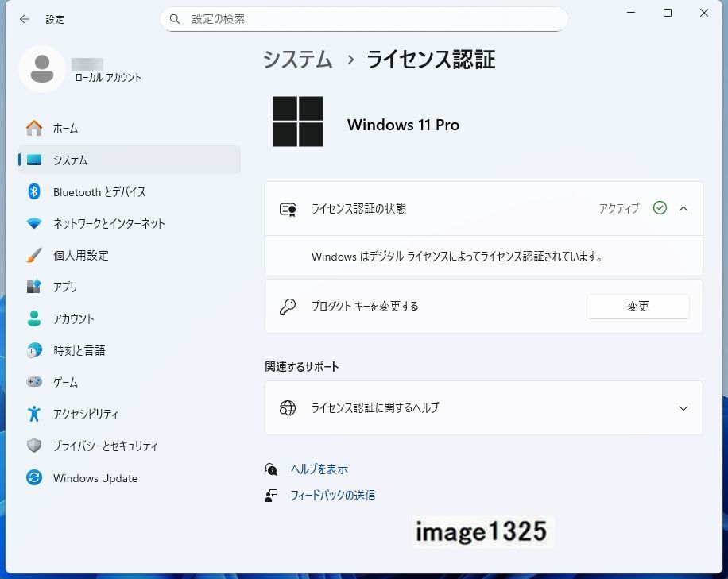This screenshot has height=579, width=728.
Task: Open the user profile avatar
Action: (42, 68)
